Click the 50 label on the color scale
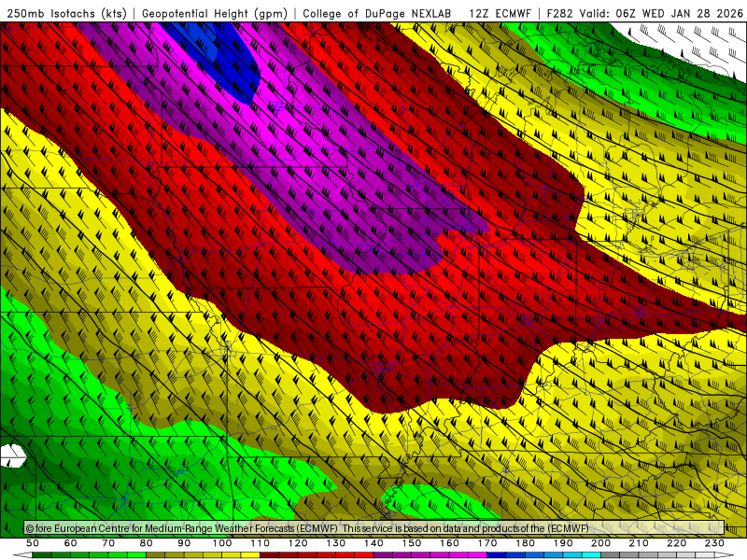 (33, 543)
